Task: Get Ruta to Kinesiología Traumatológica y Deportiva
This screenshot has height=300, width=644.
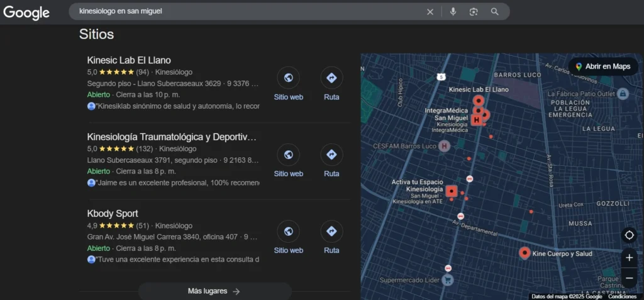Action: (331, 160)
